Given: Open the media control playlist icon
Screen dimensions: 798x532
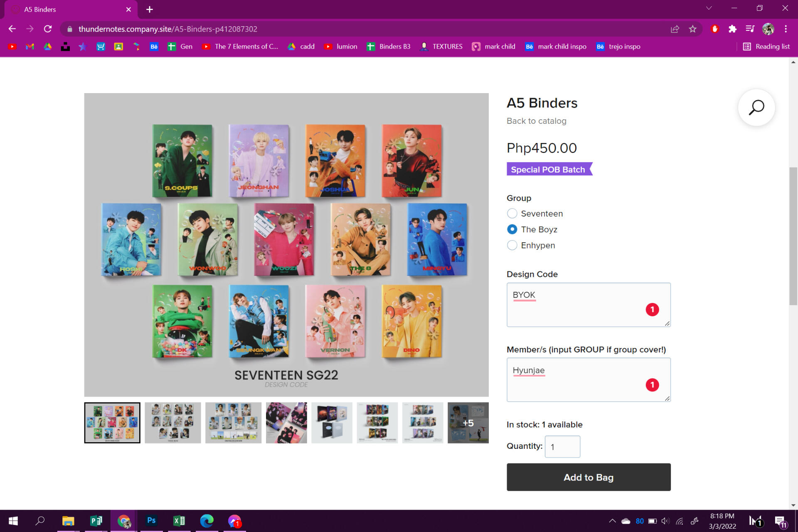Looking at the screenshot, I should pyautogui.click(x=750, y=29).
